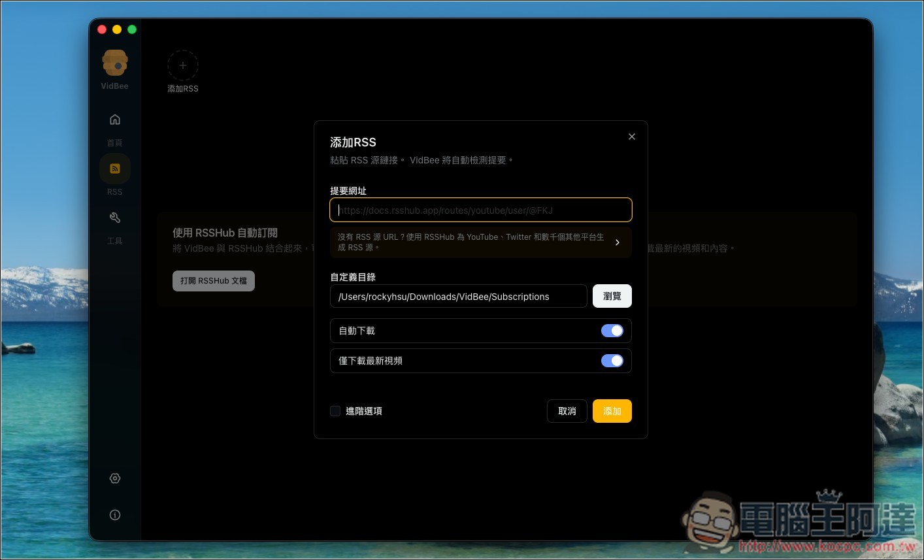The width and height of the screenshot is (924, 560).
Task: Click the Browse button for directory
Action: 612,296
